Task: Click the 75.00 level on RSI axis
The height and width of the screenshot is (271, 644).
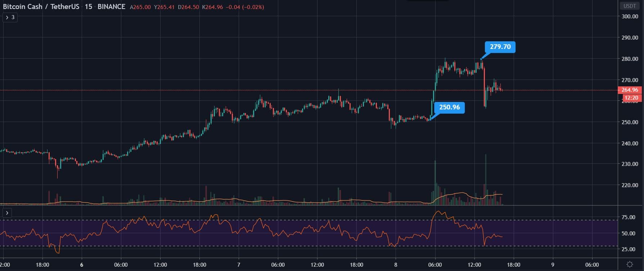Action: (628, 217)
